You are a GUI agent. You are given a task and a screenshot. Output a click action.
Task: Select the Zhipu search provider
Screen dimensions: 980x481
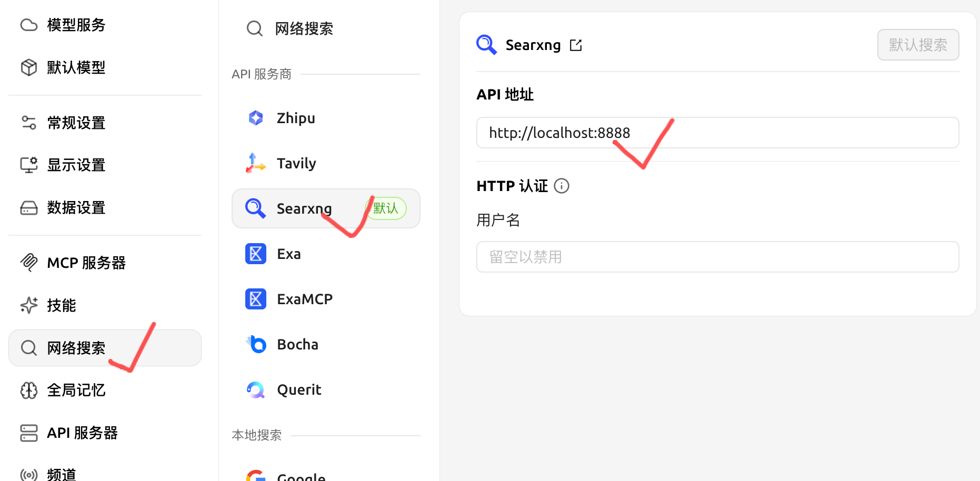[326, 118]
